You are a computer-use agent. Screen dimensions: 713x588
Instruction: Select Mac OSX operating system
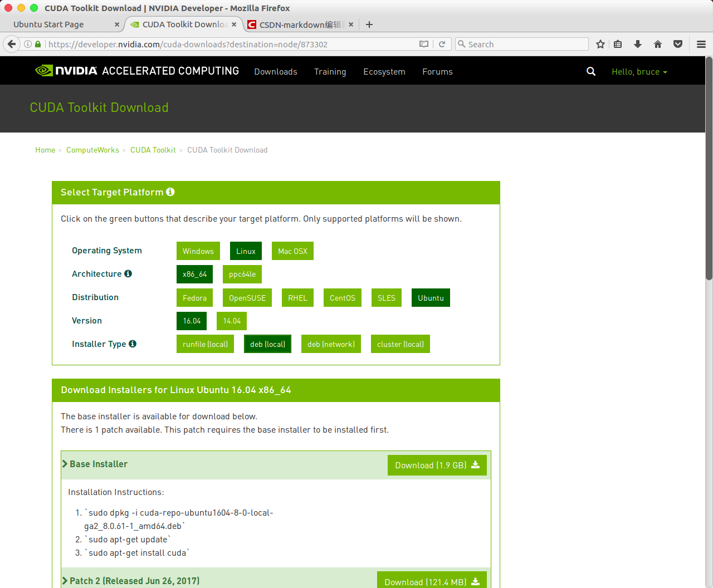(x=292, y=251)
